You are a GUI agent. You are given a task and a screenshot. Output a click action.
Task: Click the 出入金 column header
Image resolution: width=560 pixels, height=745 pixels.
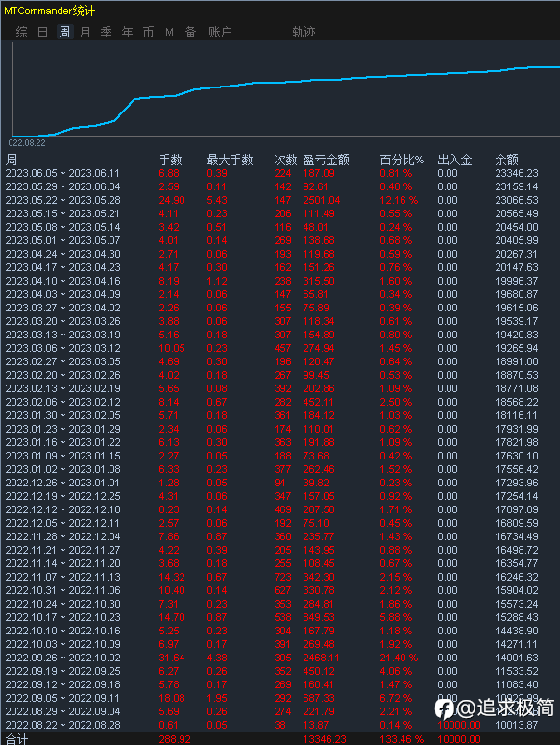(454, 160)
